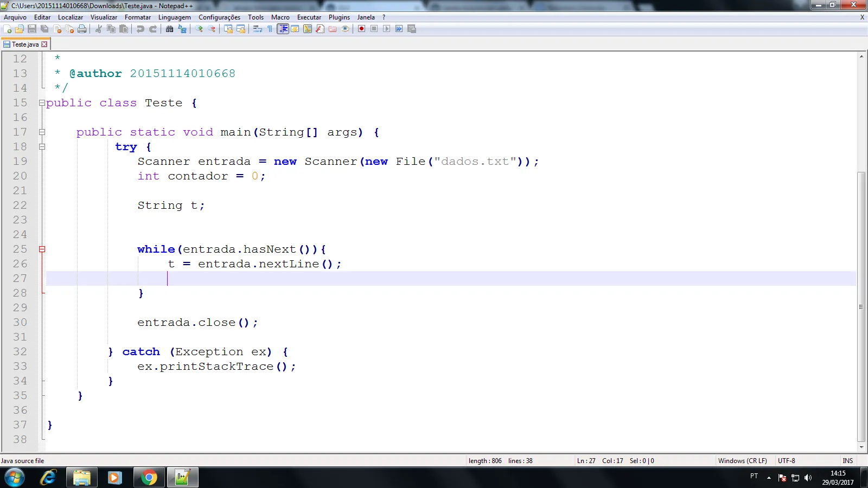
Task: Undo the last edit via toolbar
Action: click(141, 29)
